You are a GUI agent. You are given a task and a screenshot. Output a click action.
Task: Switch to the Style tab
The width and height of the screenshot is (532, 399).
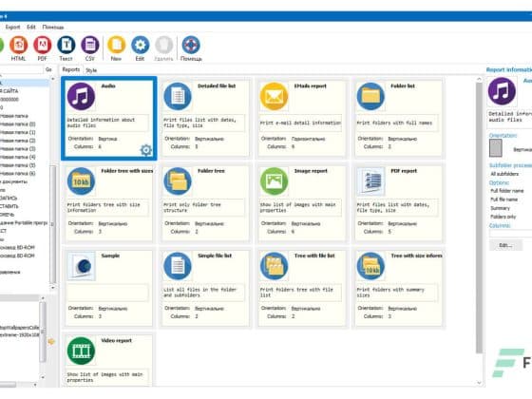pos(91,70)
